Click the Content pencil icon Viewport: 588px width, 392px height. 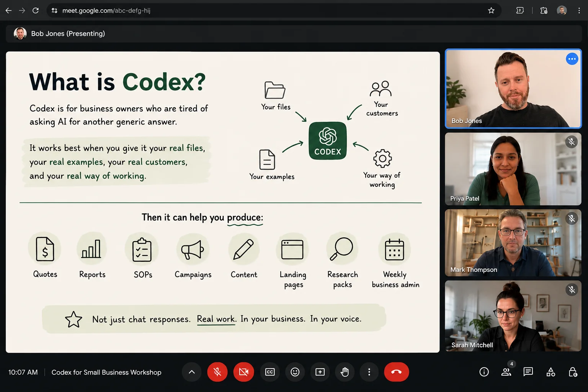tap(243, 250)
